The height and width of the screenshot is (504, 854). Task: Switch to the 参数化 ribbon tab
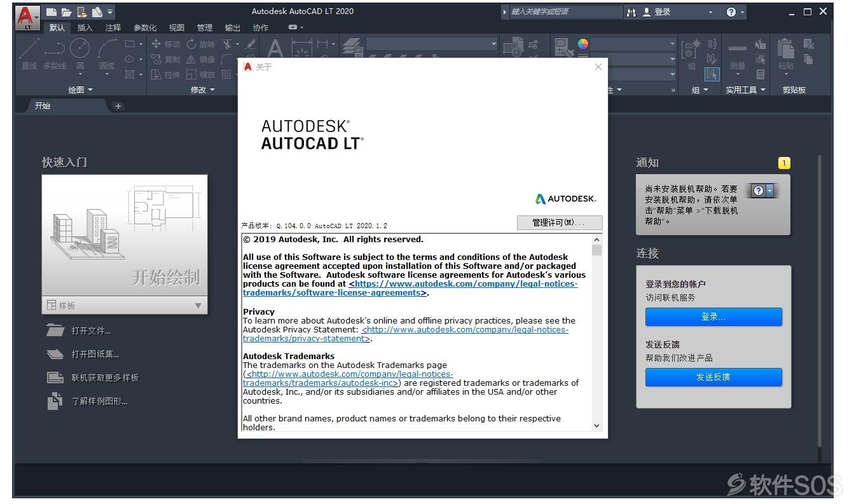click(x=145, y=27)
